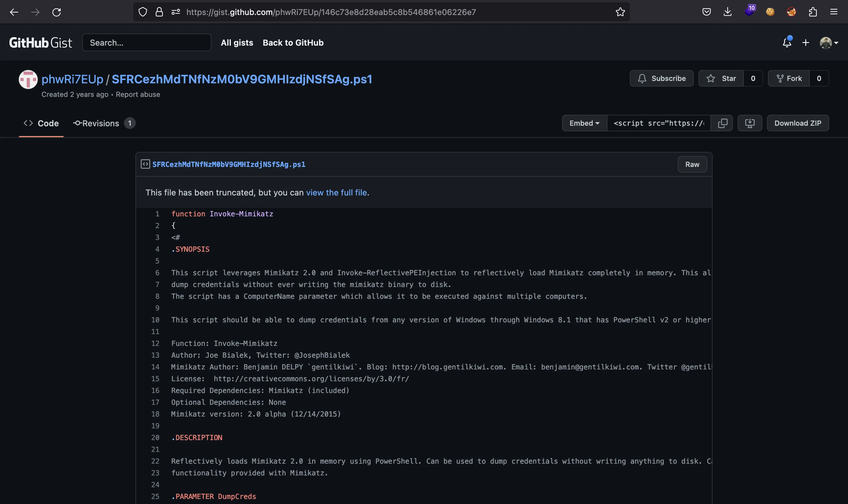Click the Subscribe button for this gist
Screen dimensions: 848x504
[661, 78]
